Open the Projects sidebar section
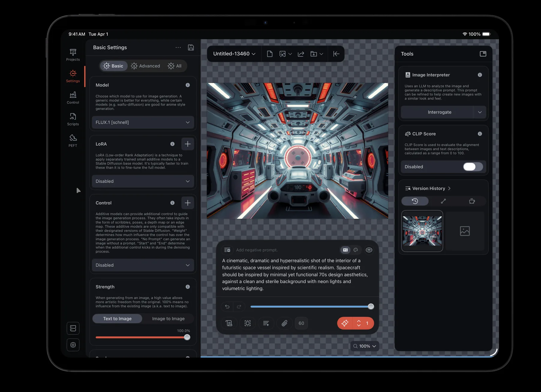The width and height of the screenshot is (541, 392). click(x=73, y=55)
